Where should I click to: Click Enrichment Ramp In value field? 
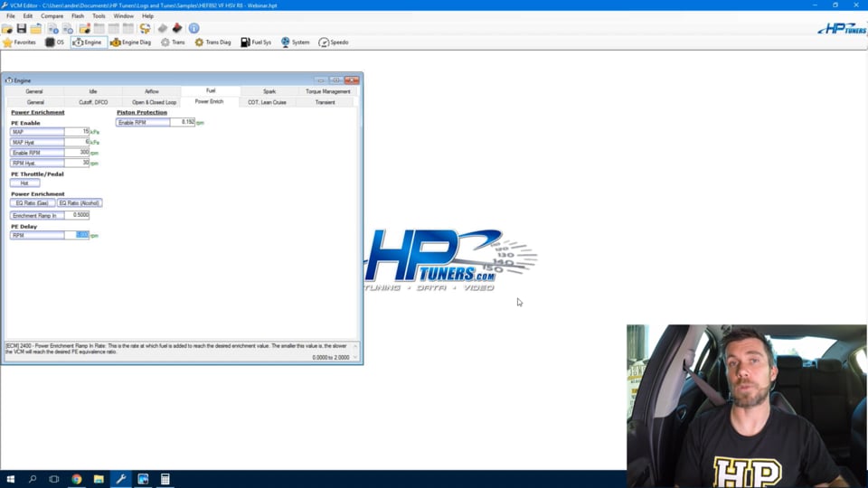pyautogui.click(x=77, y=215)
